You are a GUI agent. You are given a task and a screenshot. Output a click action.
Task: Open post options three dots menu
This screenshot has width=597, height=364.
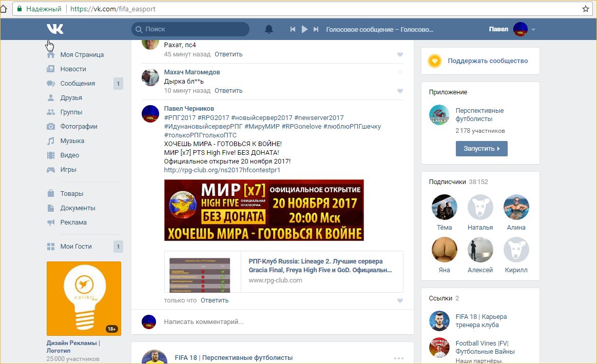coord(399,358)
